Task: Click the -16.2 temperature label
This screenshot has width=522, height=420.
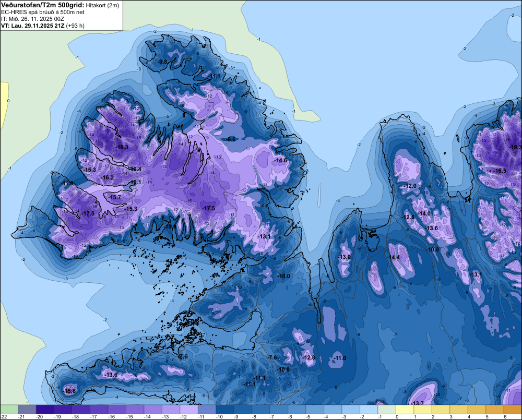Action: (108, 177)
